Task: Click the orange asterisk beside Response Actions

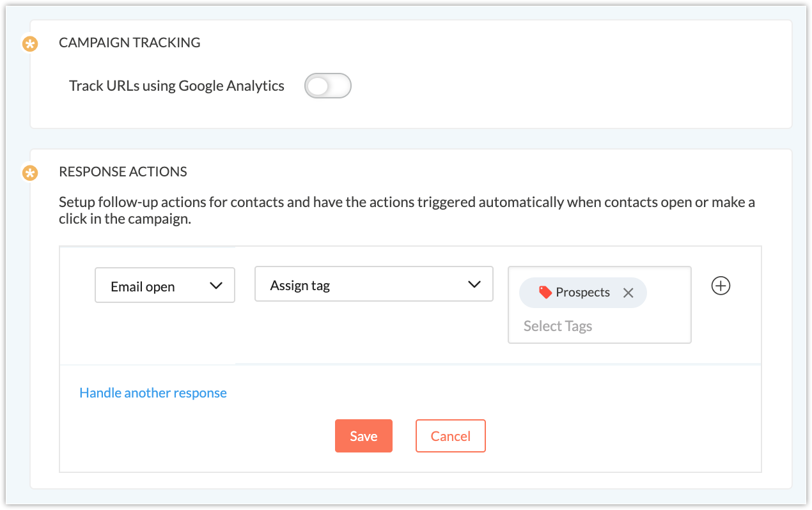Action: tap(30, 173)
